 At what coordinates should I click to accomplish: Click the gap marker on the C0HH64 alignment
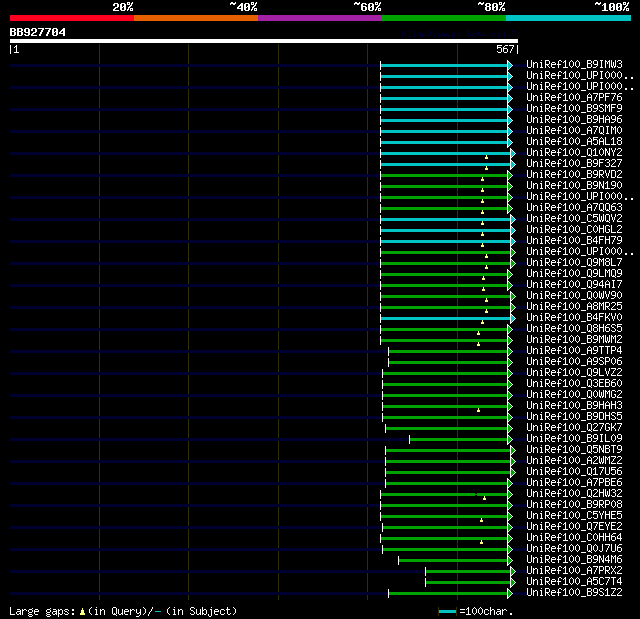click(x=481, y=542)
